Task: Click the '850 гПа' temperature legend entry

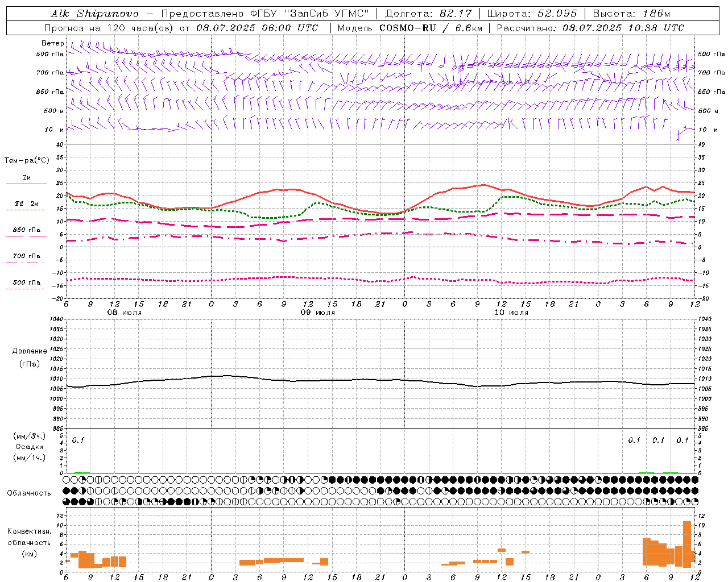Action: pyautogui.click(x=26, y=230)
